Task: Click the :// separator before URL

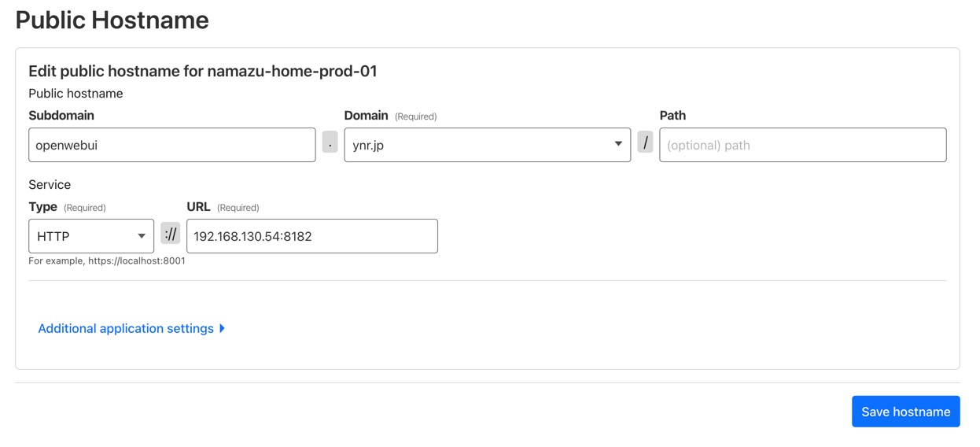Action: tap(171, 234)
